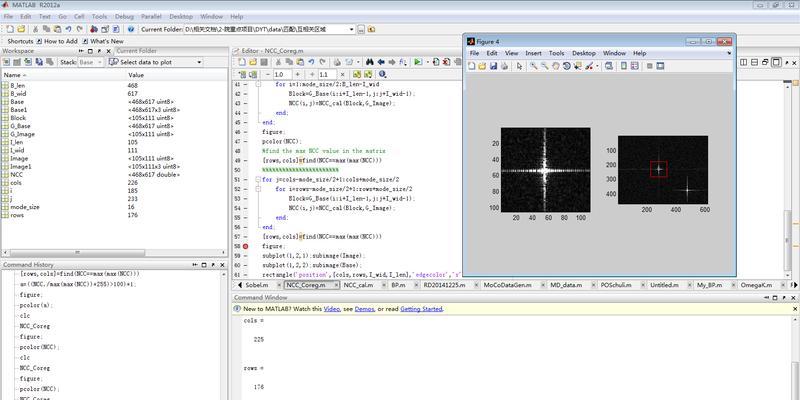This screenshot has height=400, width=800.
Task: Click the Simulink icon in MATLAB main toolbar
Action: click(x=94, y=30)
